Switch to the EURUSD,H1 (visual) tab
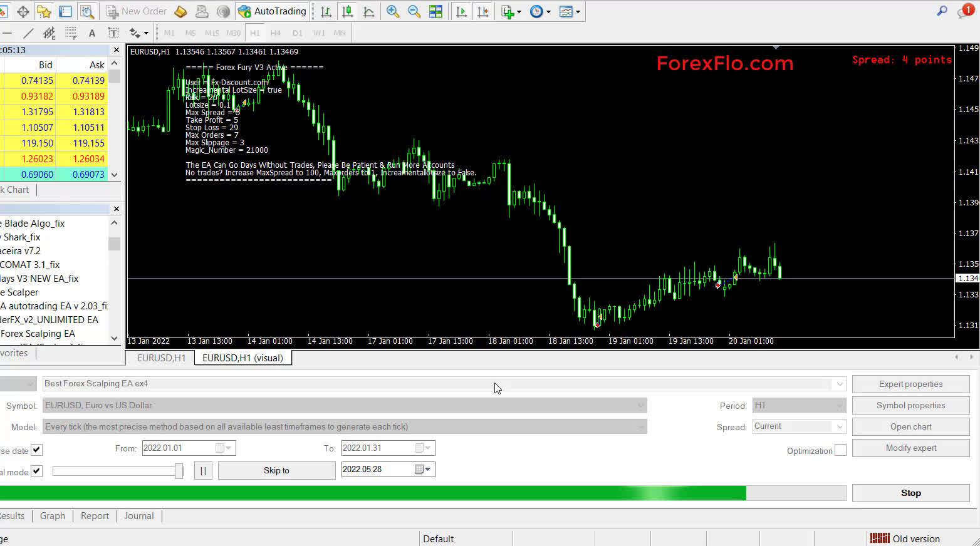 click(x=243, y=358)
